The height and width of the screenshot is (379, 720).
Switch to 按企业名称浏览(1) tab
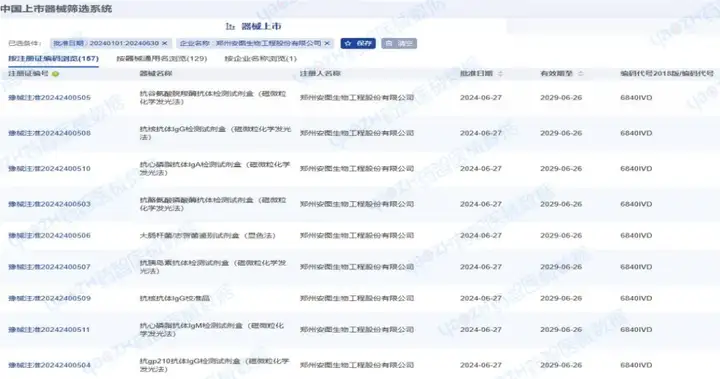click(x=260, y=59)
